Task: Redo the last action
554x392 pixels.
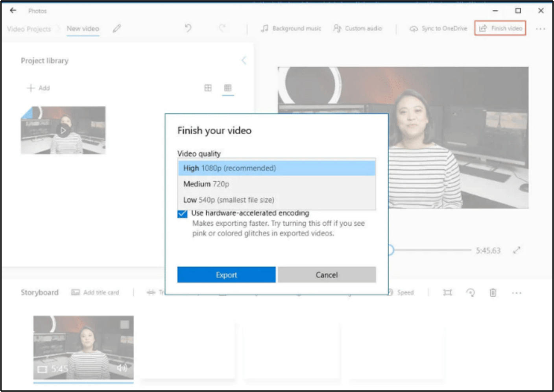Action: [222, 28]
